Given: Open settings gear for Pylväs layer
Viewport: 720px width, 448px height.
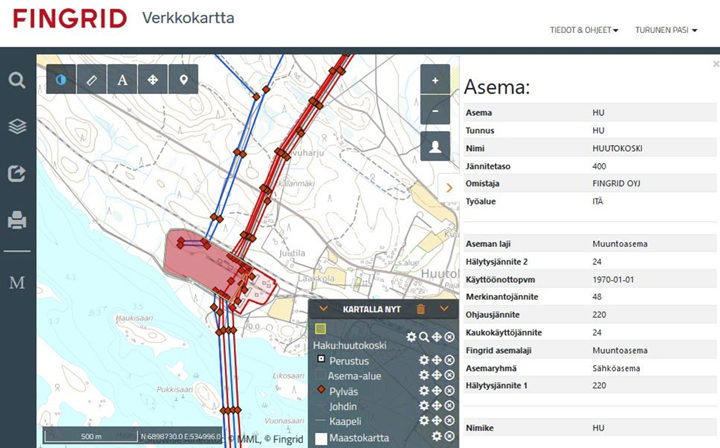Looking at the screenshot, I should 424,391.
